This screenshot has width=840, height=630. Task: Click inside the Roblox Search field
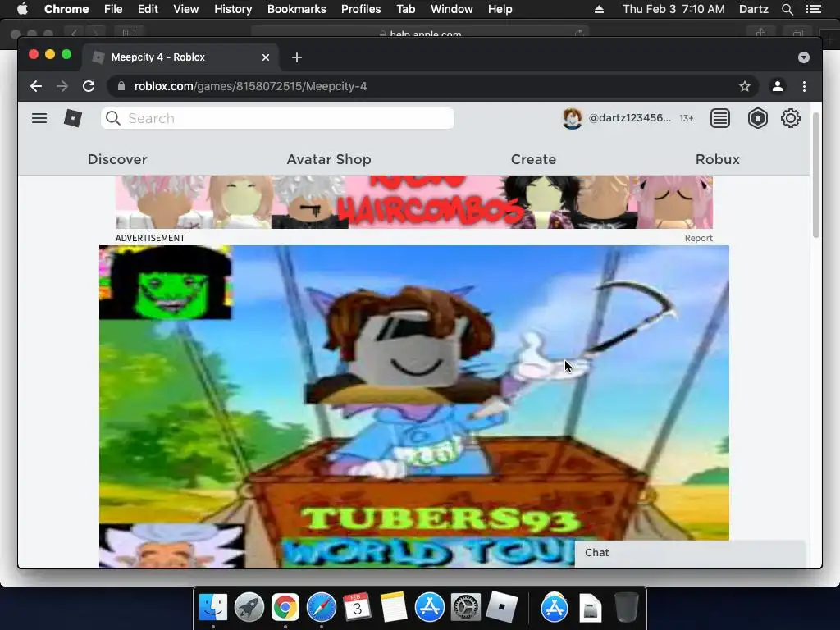pos(277,118)
